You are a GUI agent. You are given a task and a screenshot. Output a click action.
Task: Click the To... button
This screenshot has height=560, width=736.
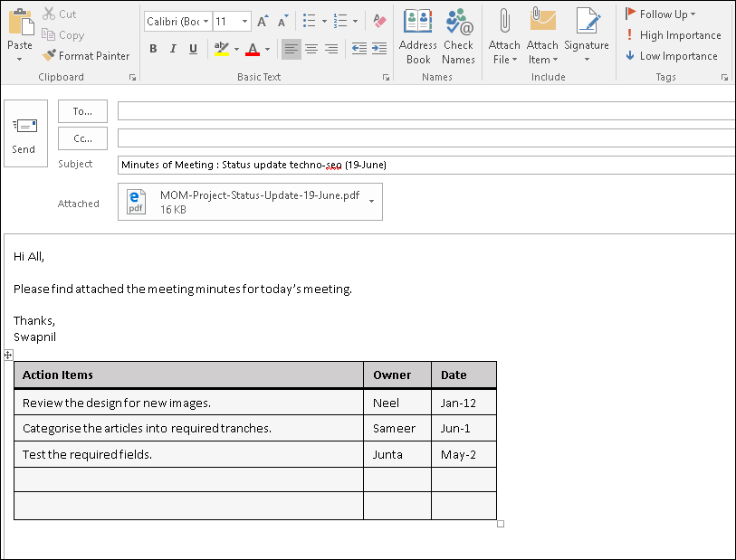82,111
